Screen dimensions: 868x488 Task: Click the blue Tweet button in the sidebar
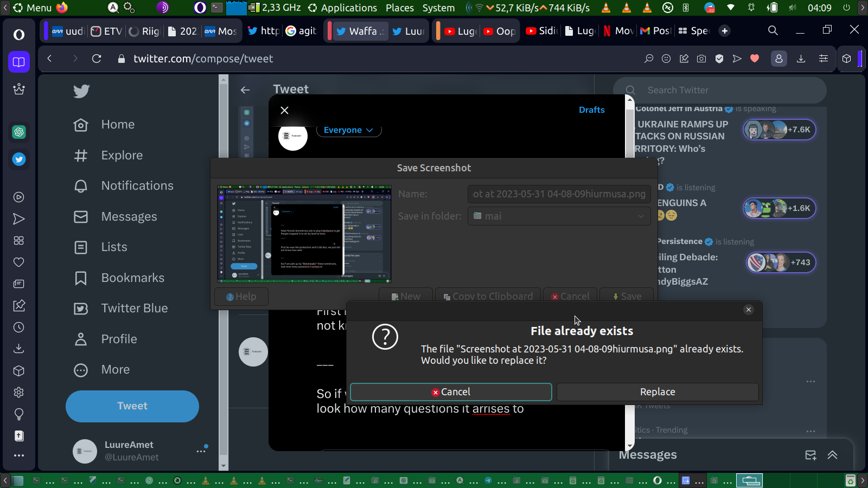click(132, 406)
